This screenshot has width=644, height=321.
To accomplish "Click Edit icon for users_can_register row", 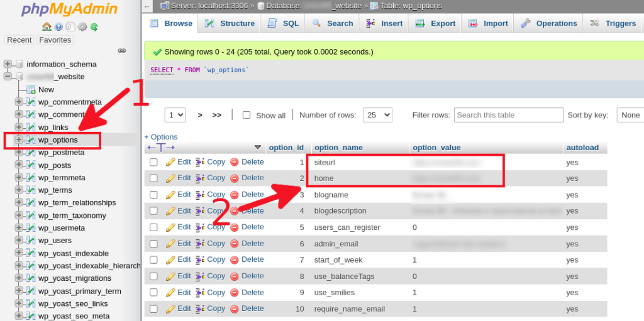I will 170,227.
